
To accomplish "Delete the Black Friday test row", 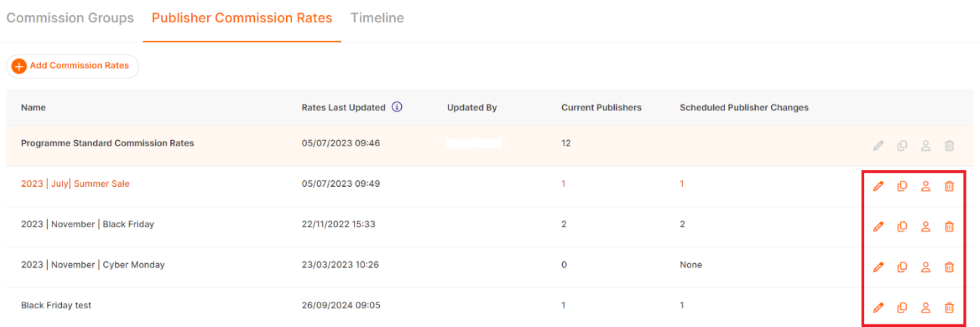I will click(x=949, y=308).
